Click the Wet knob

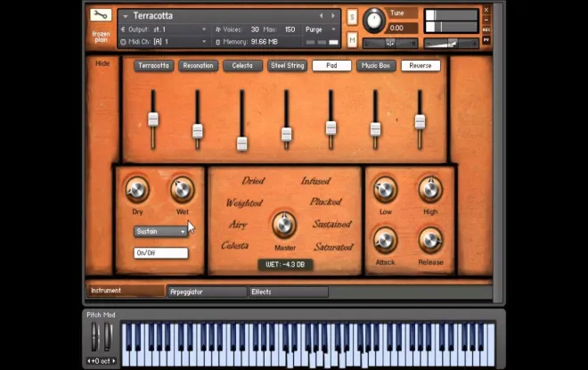pos(183,190)
